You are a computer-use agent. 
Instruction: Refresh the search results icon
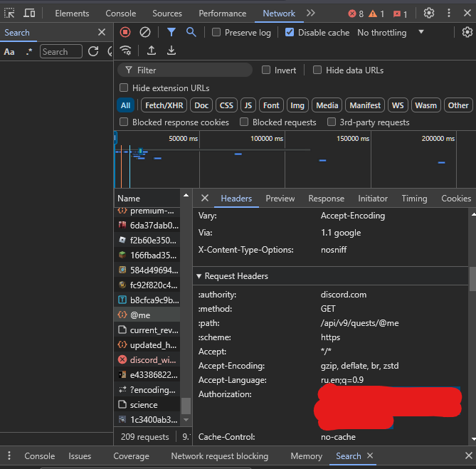[93, 51]
